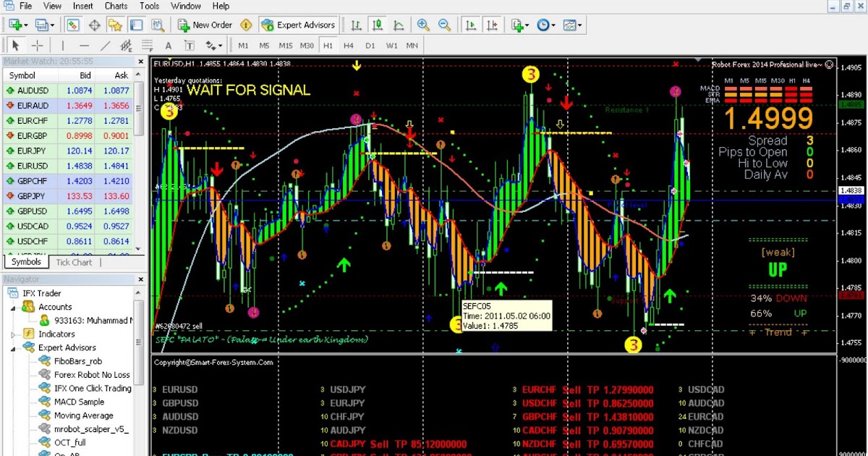Open the Charts menu
868x456 pixels.
coord(116,6)
